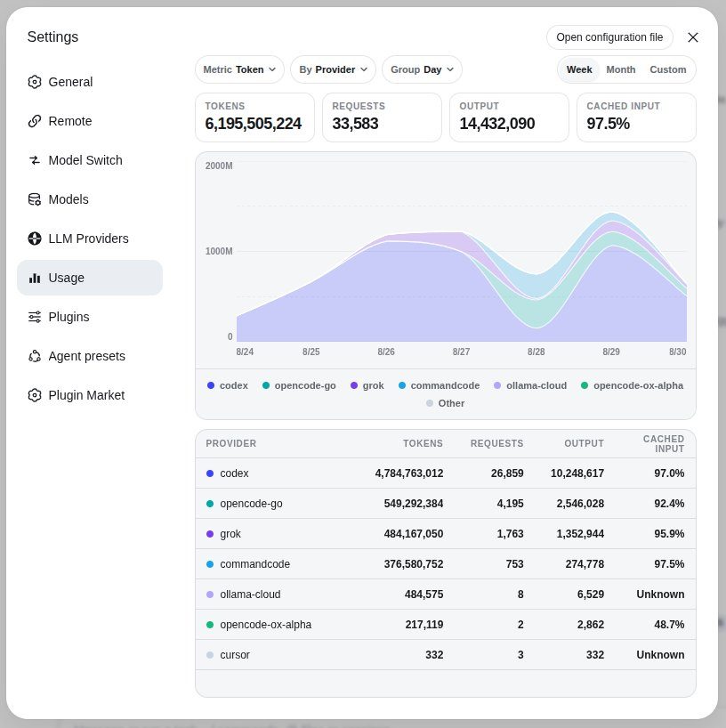The width and height of the screenshot is (726, 728).
Task: Open the General settings section
Action: coord(90,82)
